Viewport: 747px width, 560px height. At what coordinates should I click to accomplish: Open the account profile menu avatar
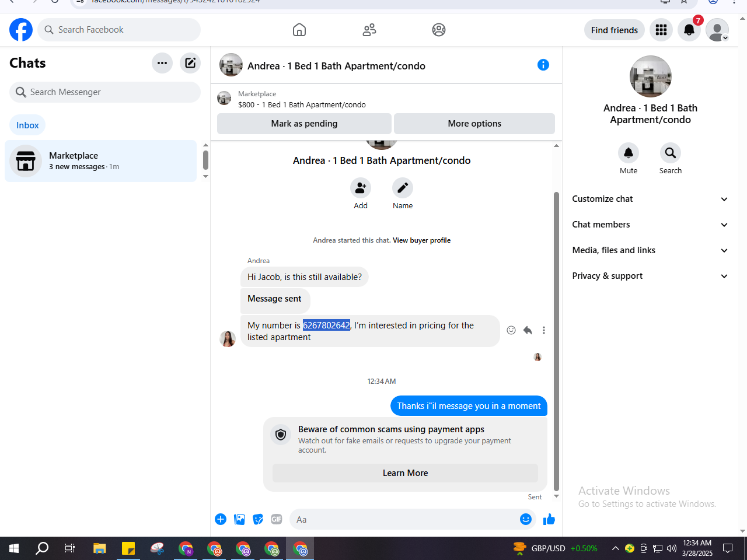[x=717, y=30]
